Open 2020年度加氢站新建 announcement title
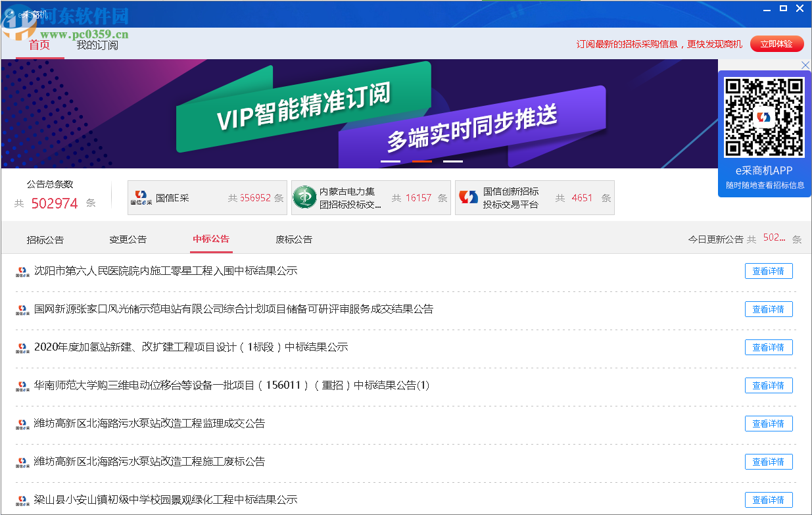812x515 pixels. coord(191,347)
